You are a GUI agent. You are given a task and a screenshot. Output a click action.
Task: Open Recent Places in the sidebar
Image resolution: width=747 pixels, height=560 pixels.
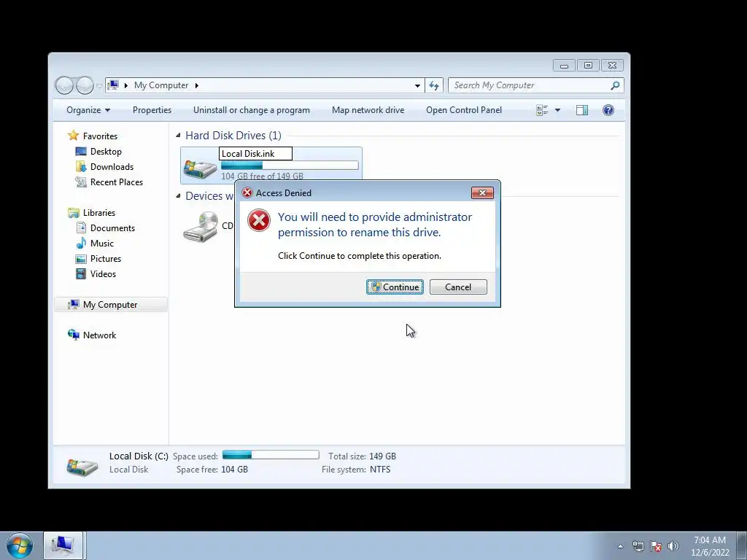[117, 182]
